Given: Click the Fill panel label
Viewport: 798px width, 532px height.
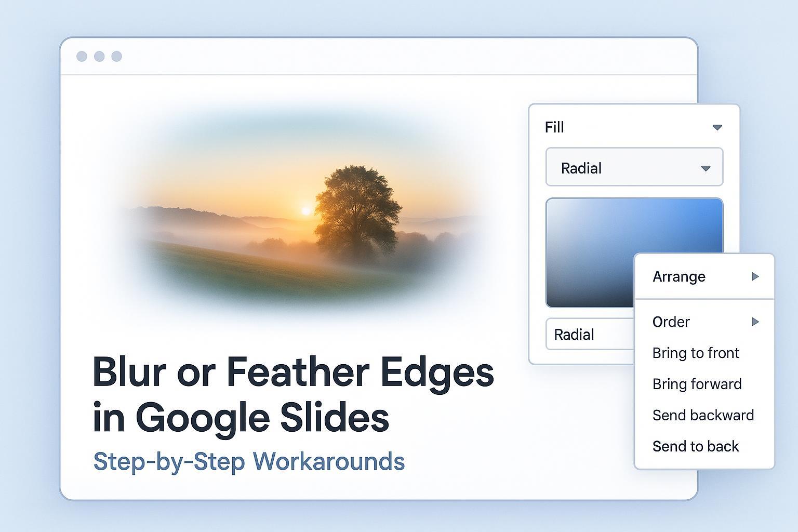Looking at the screenshot, I should pyautogui.click(x=554, y=127).
